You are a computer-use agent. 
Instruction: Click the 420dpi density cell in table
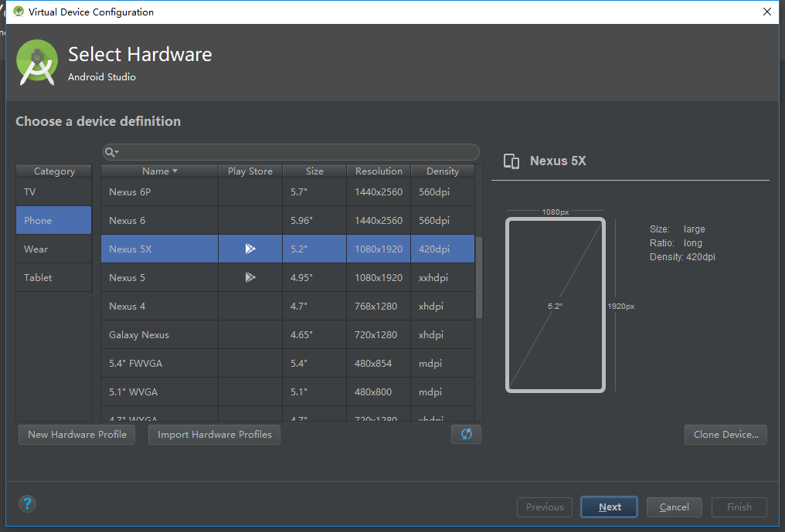443,249
